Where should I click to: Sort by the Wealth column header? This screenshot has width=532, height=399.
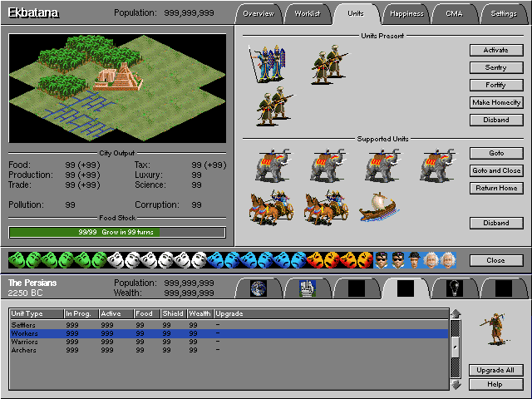pyautogui.click(x=200, y=313)
